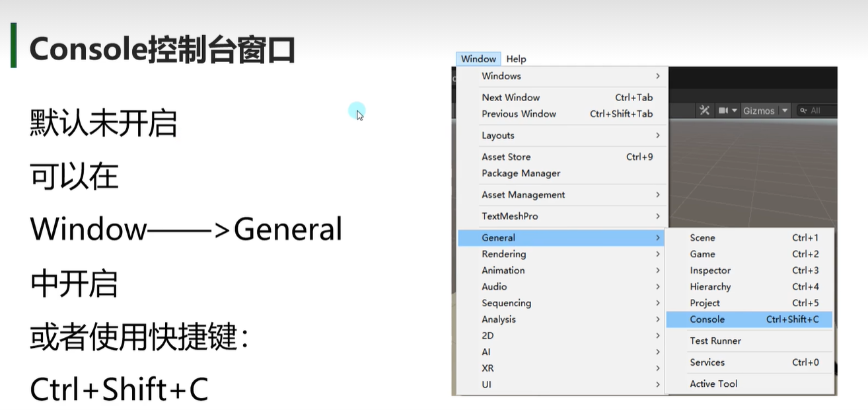Click the slide title 'Console控制台窗口'
Image resolution: width=868 pixels, height=410 pixels.
pos(162,50)
